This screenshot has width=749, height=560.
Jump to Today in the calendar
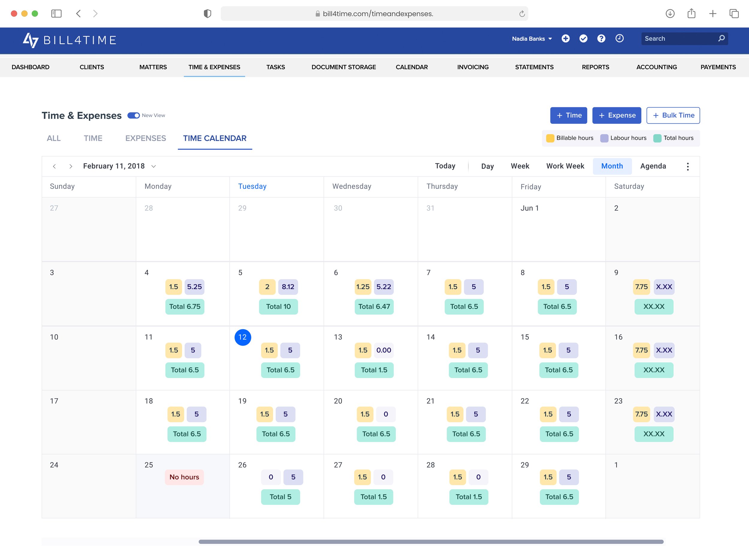[445, 166]
